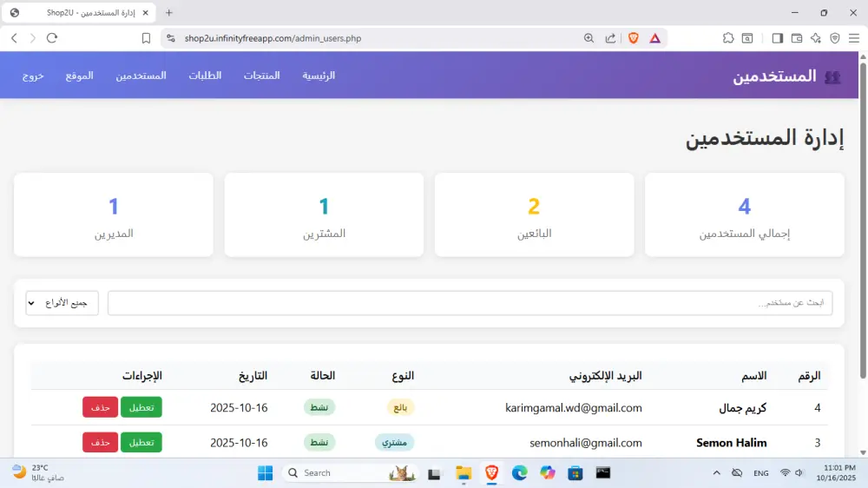Image resolution: width=868 pixels, height=488 pixels.
Task: Click email karimgamal.wd@gmail.com
Action: click(574, 408)
